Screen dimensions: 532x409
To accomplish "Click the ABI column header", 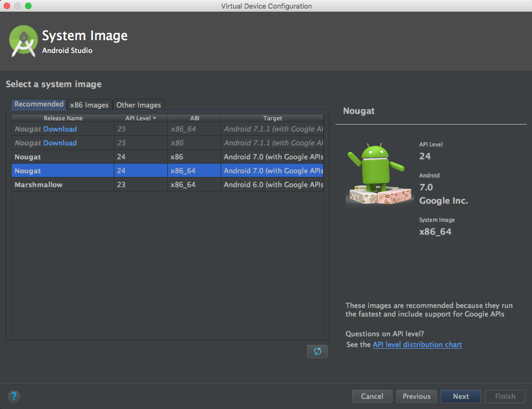I will (194, 118).
